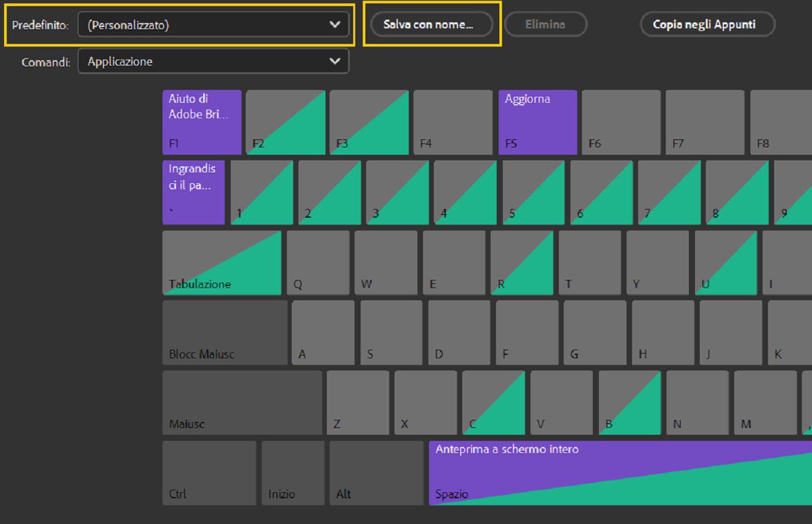Select the Spazio key Anteprima a schermo intero

click(x=621, y=473)
